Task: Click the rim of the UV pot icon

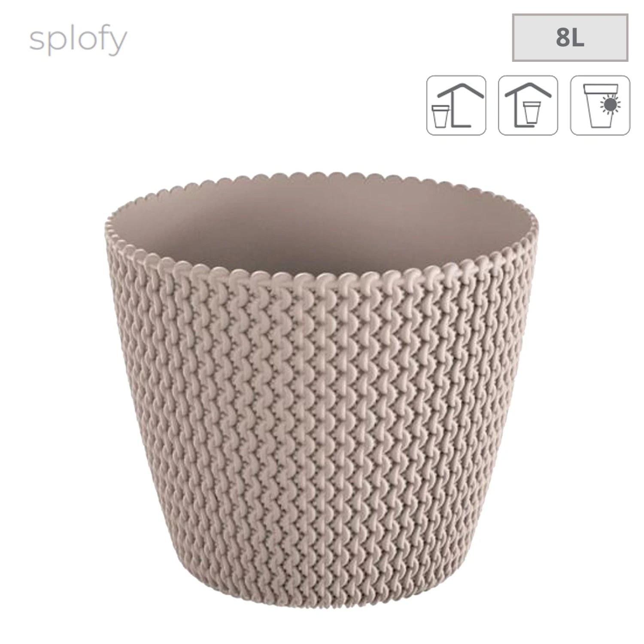Action: [x=600, y=88]
